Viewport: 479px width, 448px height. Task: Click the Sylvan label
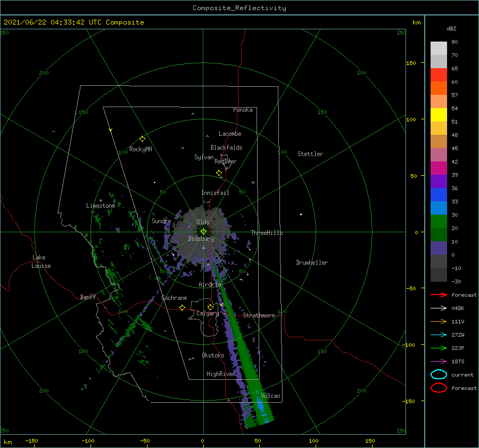[204, 157]
